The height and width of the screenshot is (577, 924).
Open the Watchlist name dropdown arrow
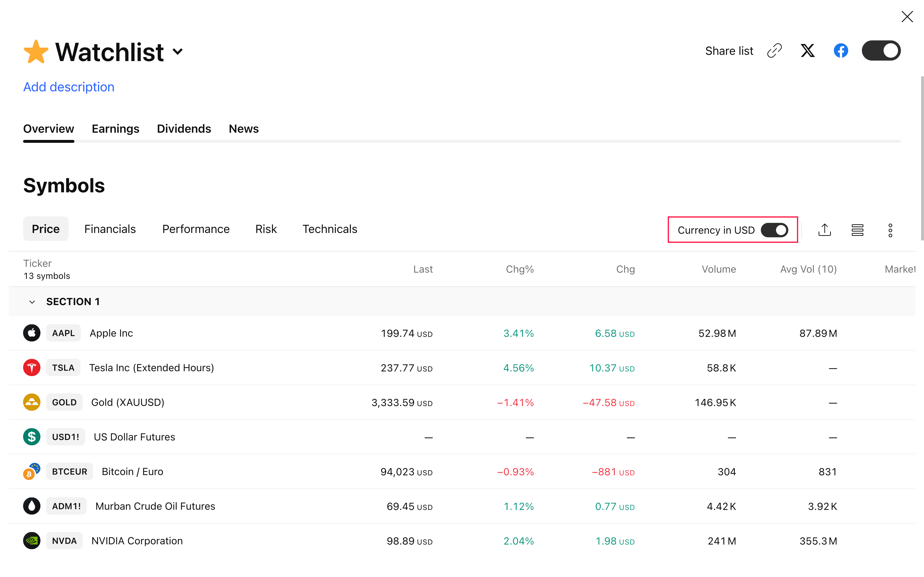coord(178,51)
